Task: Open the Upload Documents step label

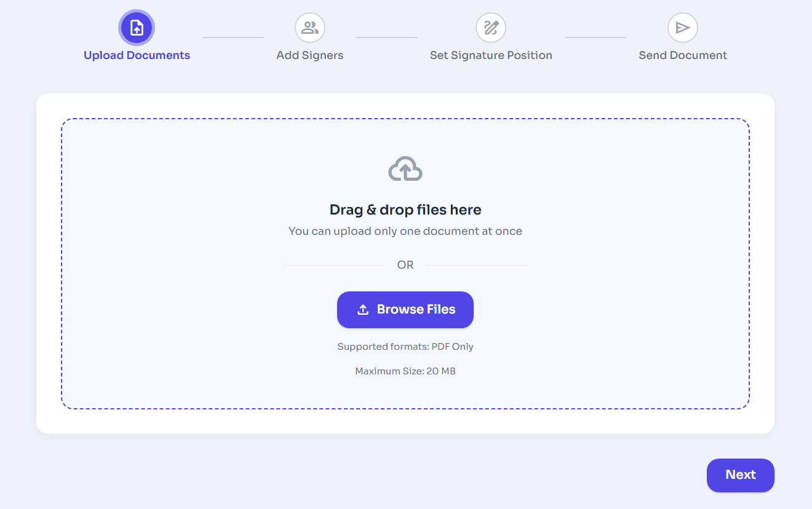Action: 137,55
